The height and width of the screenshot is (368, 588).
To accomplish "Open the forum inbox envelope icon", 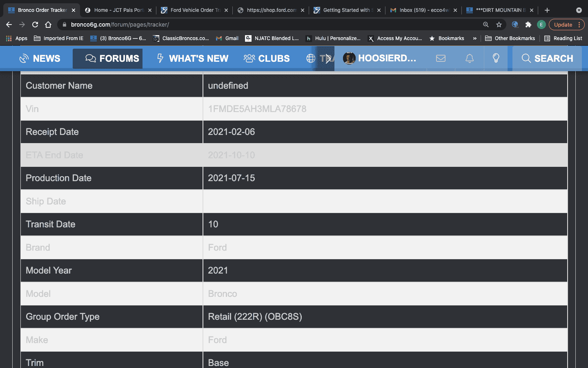I will pyautogui.click(x=441, y=58).
